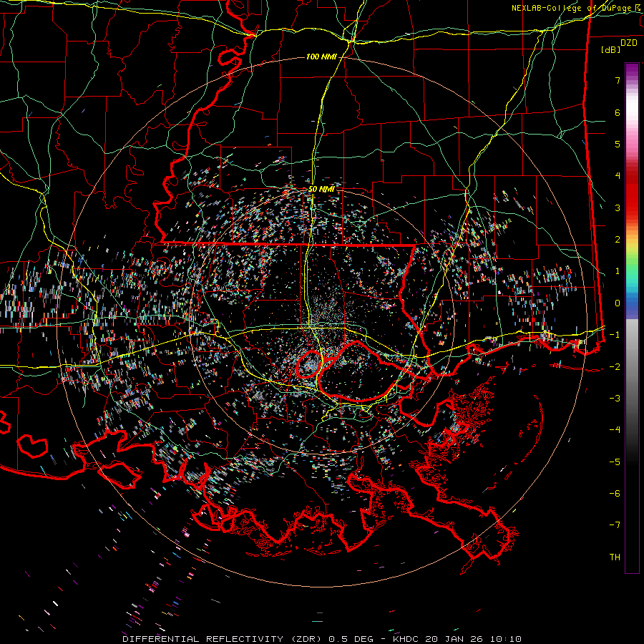The width and height of the screenshot is (644, 644).
Task: Click the 2 tick label on the color scale
Action: coord(618,240)
